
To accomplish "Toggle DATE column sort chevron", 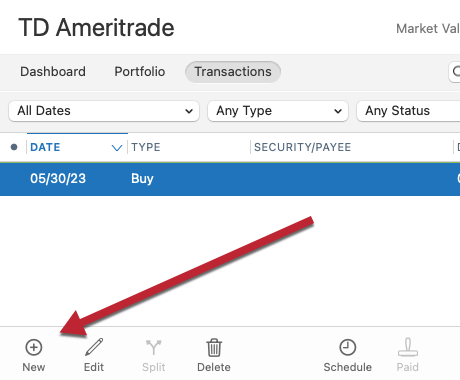I will 117,147.
